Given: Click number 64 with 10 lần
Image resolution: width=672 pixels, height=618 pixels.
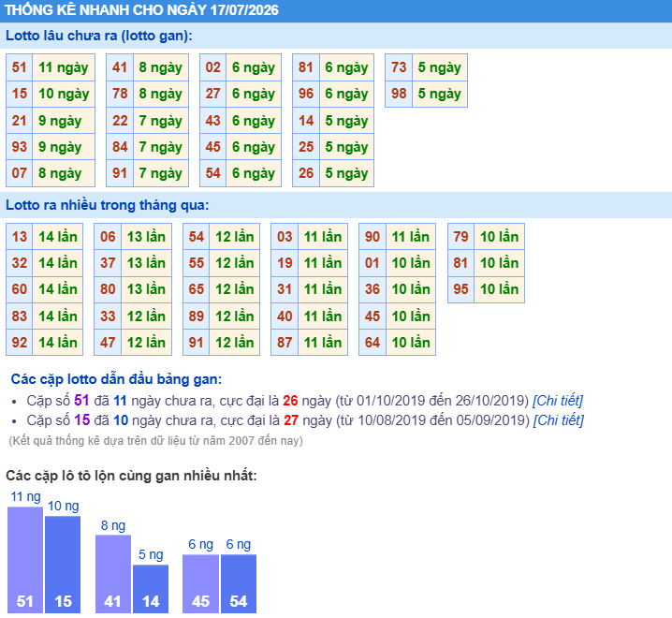Looking at the screenshot, I should 373,342.
